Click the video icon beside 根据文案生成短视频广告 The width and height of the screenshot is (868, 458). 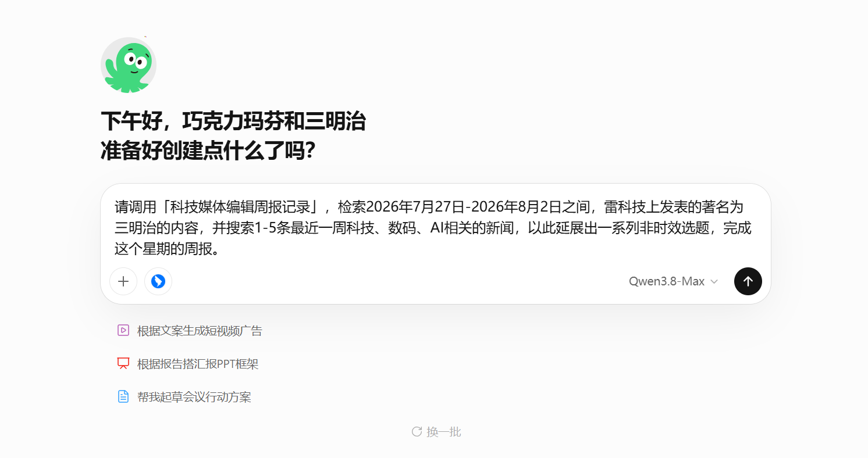click(123, 330)
